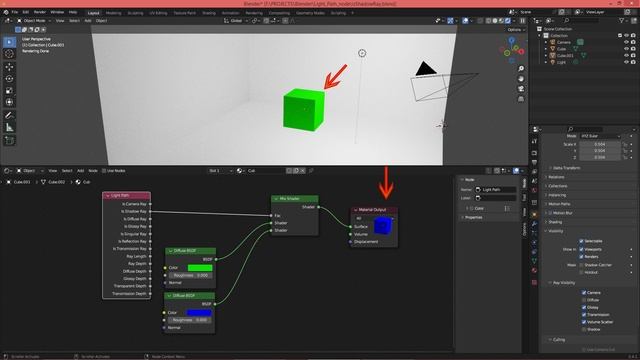Open the Modifiers properties tab

tap(534, 224)
